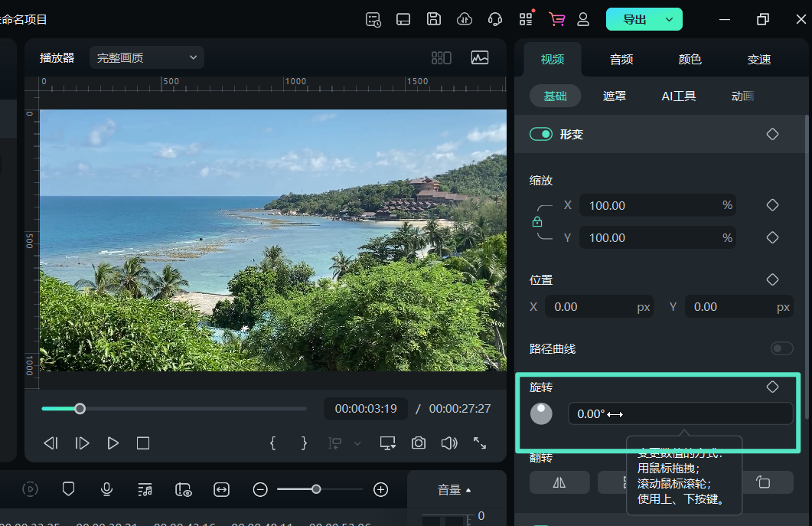Open the customer support headset icon

coord(495,19)
